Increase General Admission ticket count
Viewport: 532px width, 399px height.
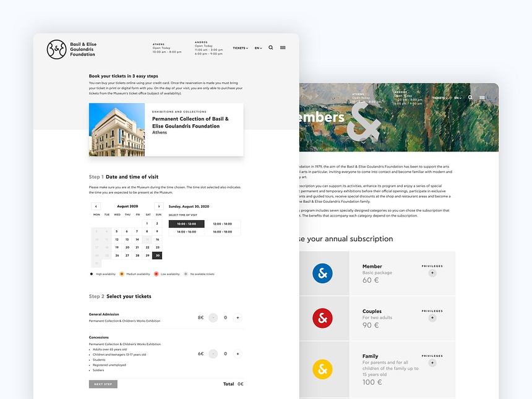238,317
